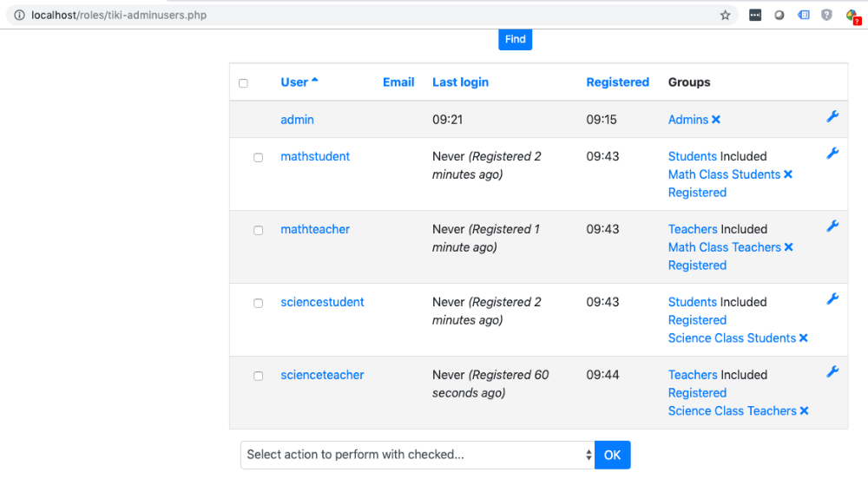Image resolution: width=868 pixels, height=479 pixels.
Task: Remove sciencestudent from Science Class Students group
Action: click(x=804, y=338)
